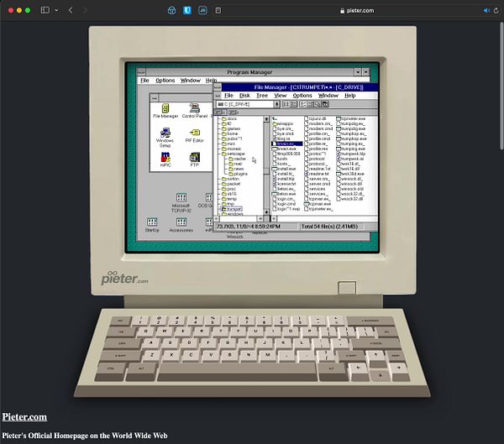Mute this tab's audio in the address bar
The image size is (504, 444).
tap(486, 11)
